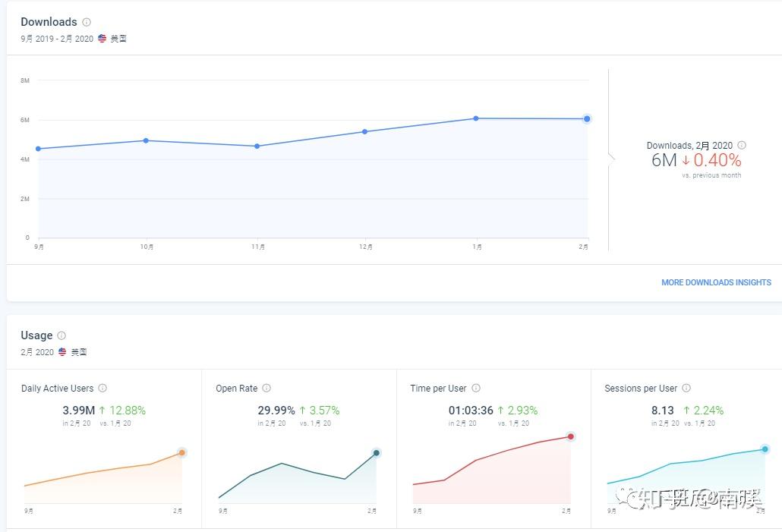
Task: Select the 1月 data point on Downloads chart
Action: click(476, 118)
